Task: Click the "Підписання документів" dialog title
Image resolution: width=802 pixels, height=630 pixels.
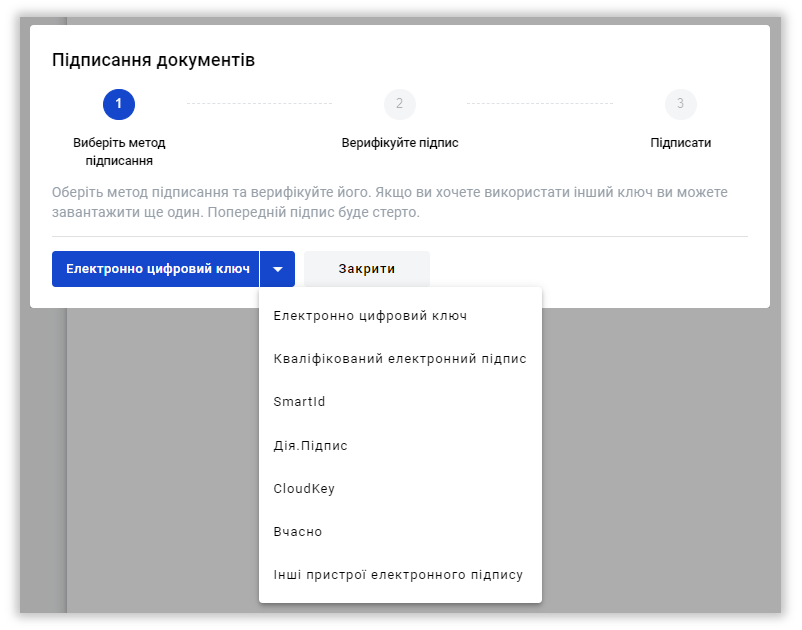Action: pyautogui.click(x=153, y=61)
